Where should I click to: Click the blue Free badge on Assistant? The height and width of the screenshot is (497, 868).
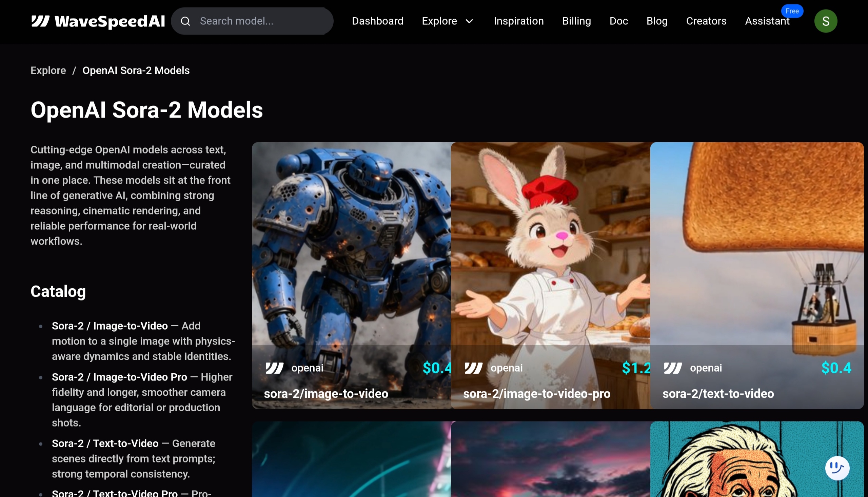[x=792, y=11]
